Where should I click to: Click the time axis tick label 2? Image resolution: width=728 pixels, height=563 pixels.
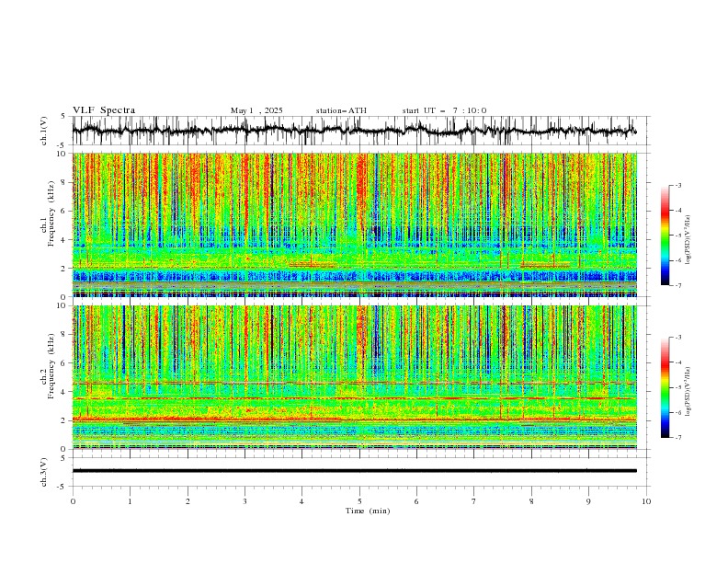[188, 501]
